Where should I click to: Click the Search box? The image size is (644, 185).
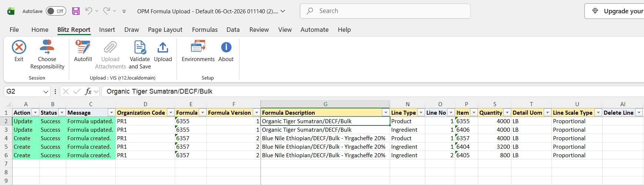(x=385, y=11)
